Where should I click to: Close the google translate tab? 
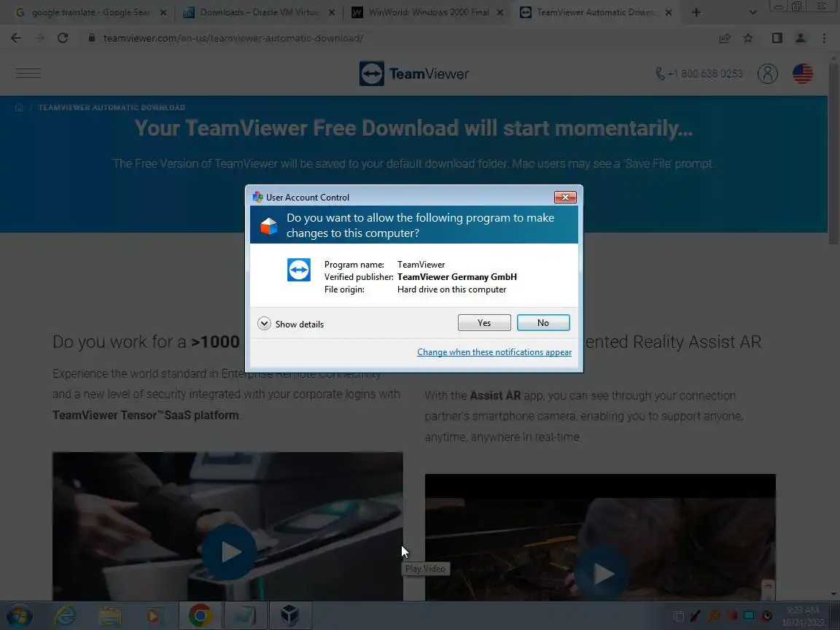pyautogui.click(x=163, y=12)
